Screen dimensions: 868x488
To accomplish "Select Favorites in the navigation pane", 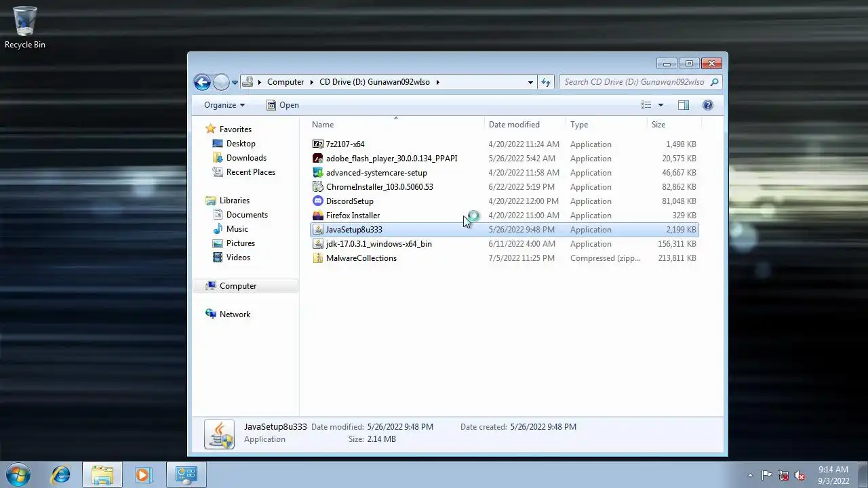I will [235, 129].
